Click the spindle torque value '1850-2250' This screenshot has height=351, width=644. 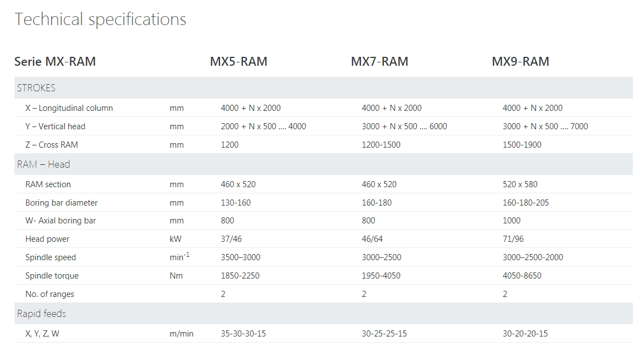(x=240, y=276)
